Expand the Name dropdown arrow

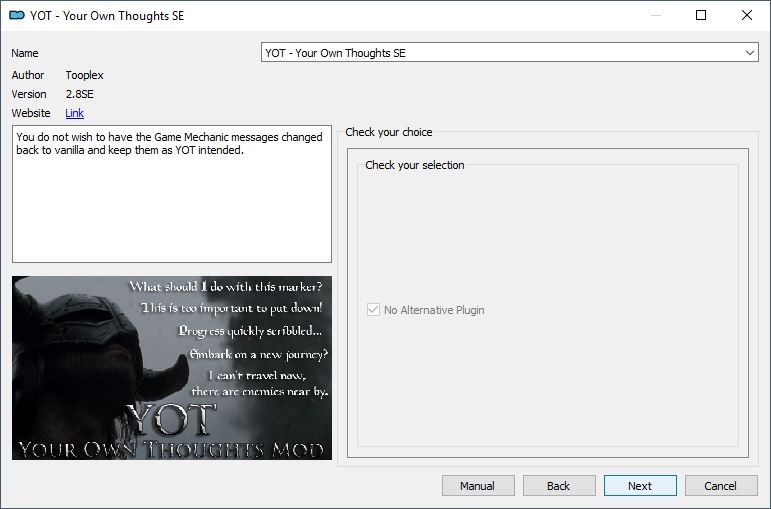coord(750,53)
